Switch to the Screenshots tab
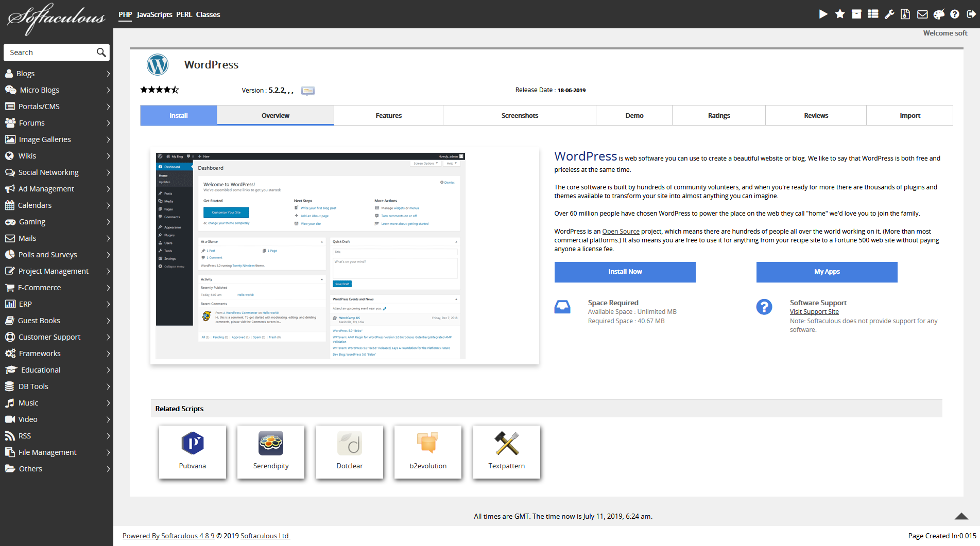The height and width of the screenshot is (546, 980). (519, 115)
